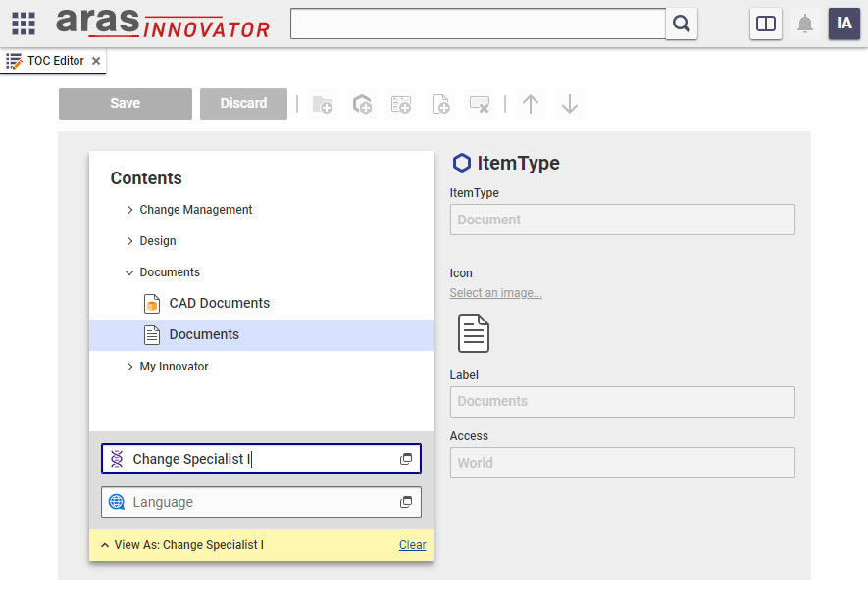Click the Contents heading
Image resolution: width=868 pixels, height=592 pixels.
[x=146, y=178]
